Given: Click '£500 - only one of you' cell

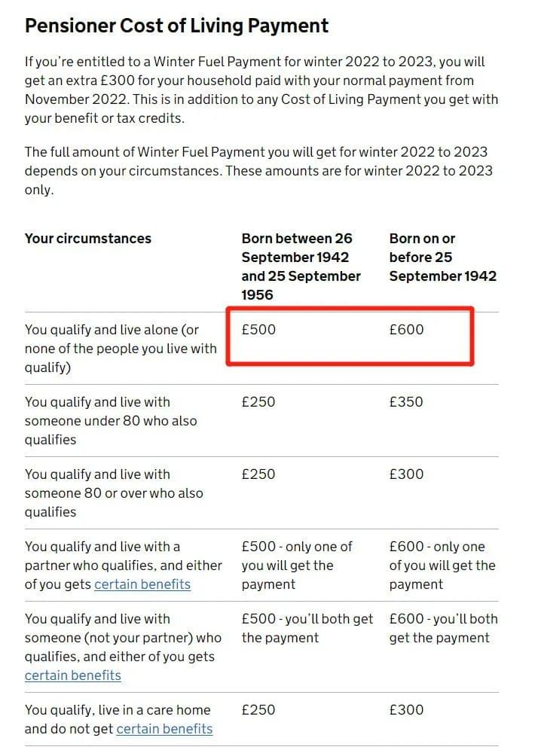Looking at the screenshot, I should point(297,565).
